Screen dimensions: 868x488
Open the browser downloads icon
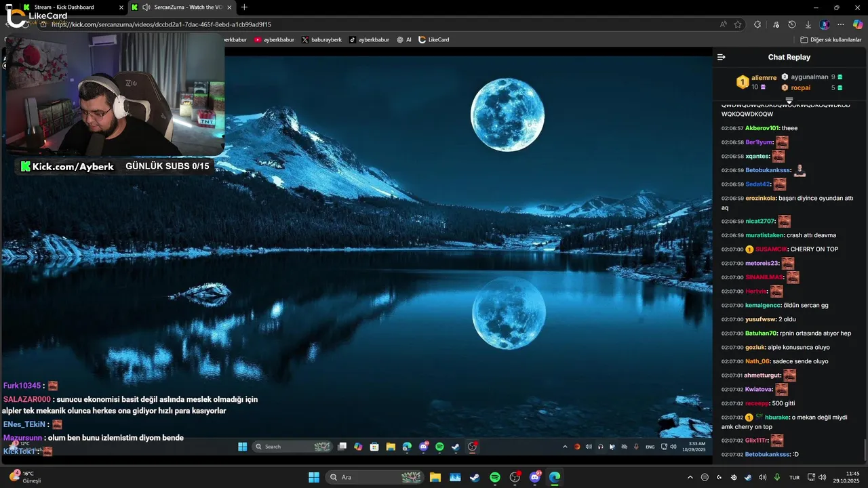(808, 24)
